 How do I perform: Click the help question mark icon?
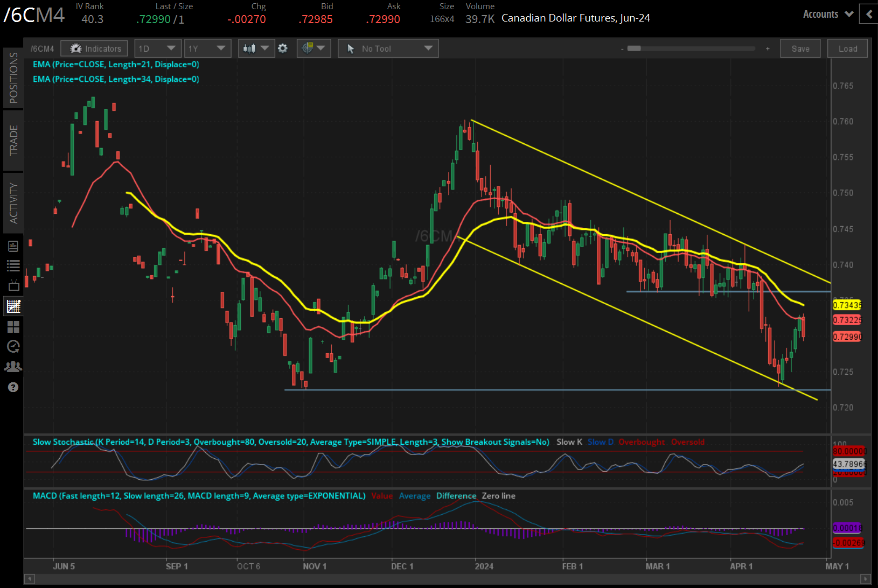pyautogui.click(x=13, y=387)
